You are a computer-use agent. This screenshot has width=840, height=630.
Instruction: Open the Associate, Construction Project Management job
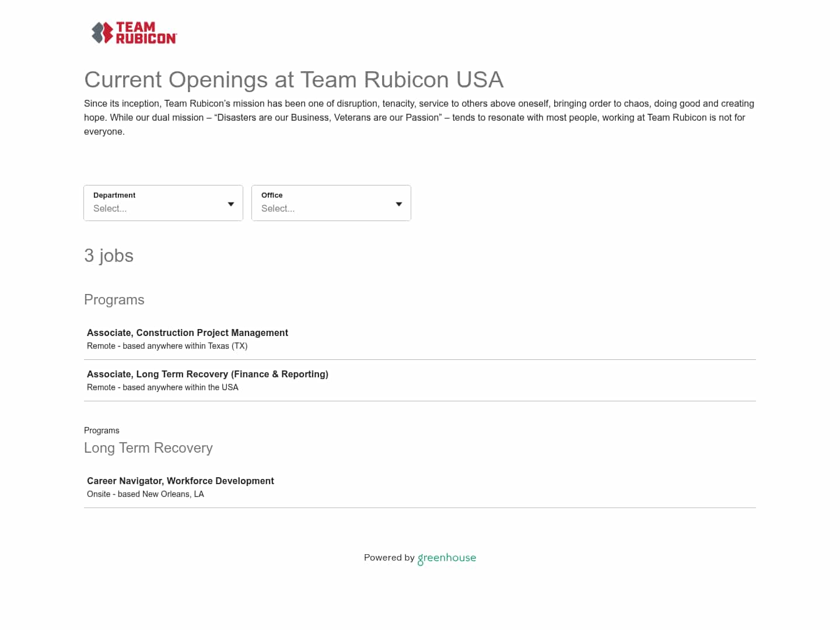point(187,332)
